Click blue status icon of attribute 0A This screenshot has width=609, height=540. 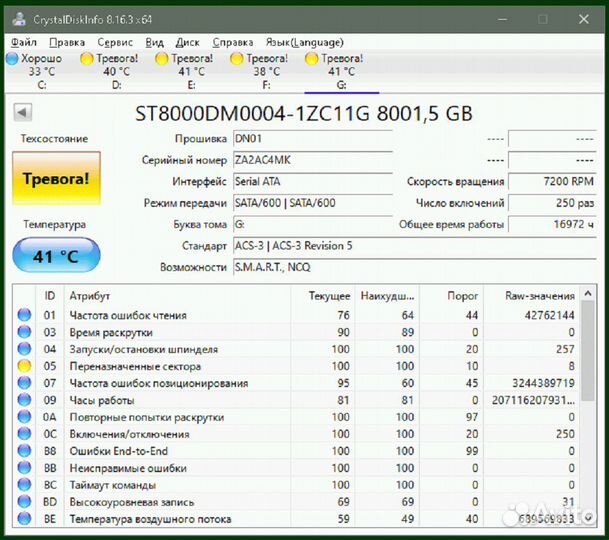[24, 417]
